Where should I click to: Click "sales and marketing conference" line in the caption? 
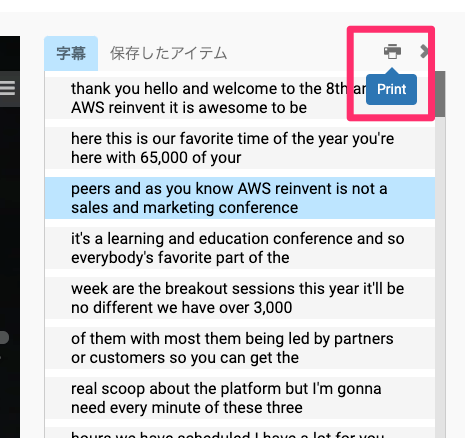(x=184, y=208)
